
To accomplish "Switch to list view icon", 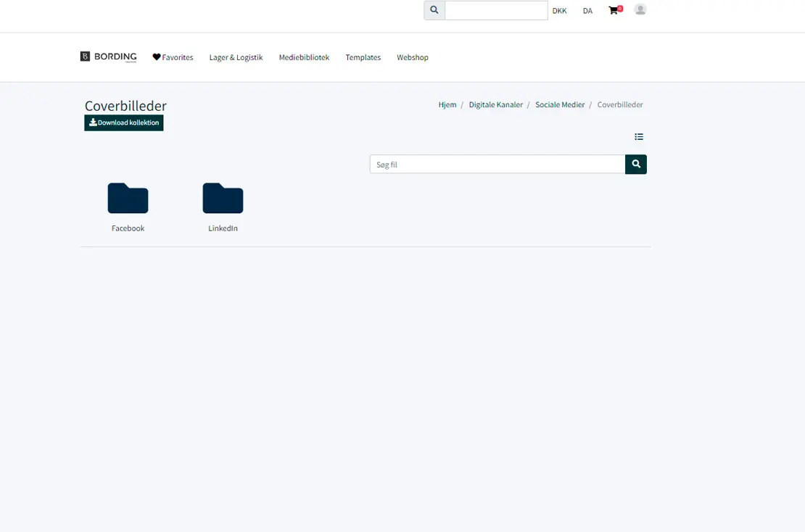I will [x=639, y=137].
